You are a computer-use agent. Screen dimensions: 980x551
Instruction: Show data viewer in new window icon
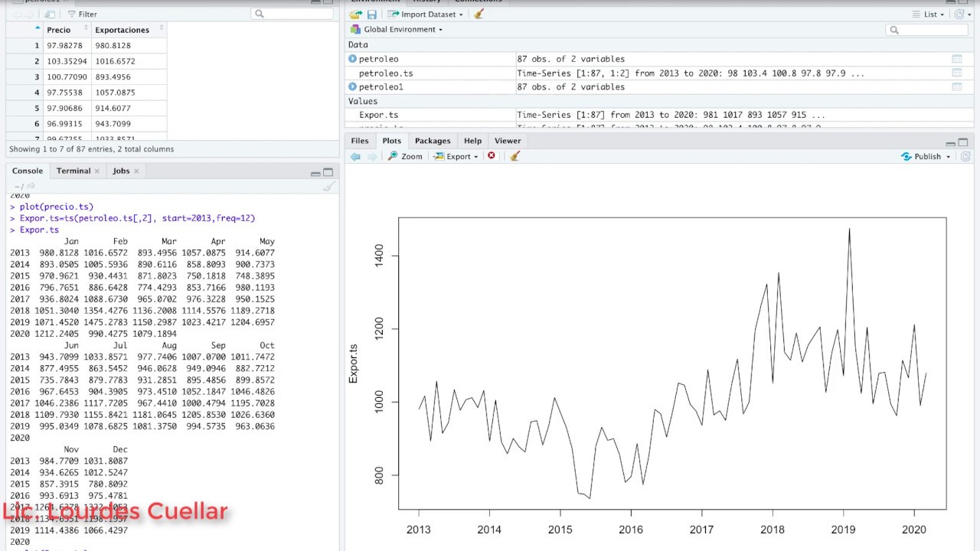point(49,15)
